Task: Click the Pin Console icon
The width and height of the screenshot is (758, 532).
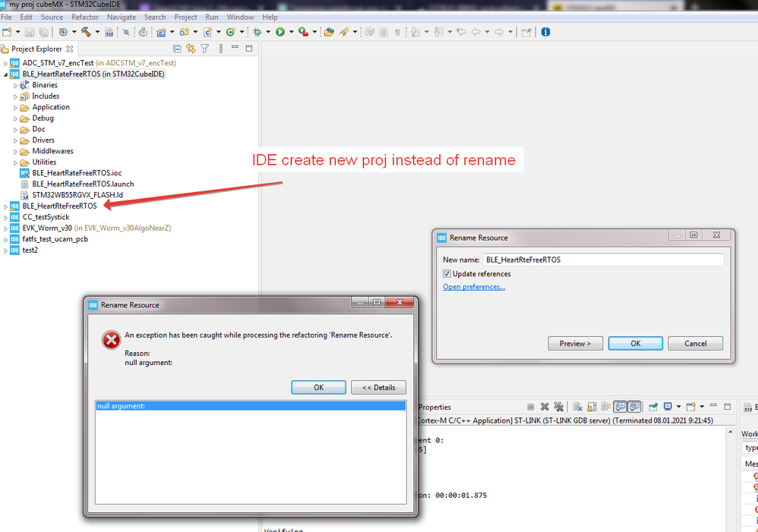Action: click(653, 407)
